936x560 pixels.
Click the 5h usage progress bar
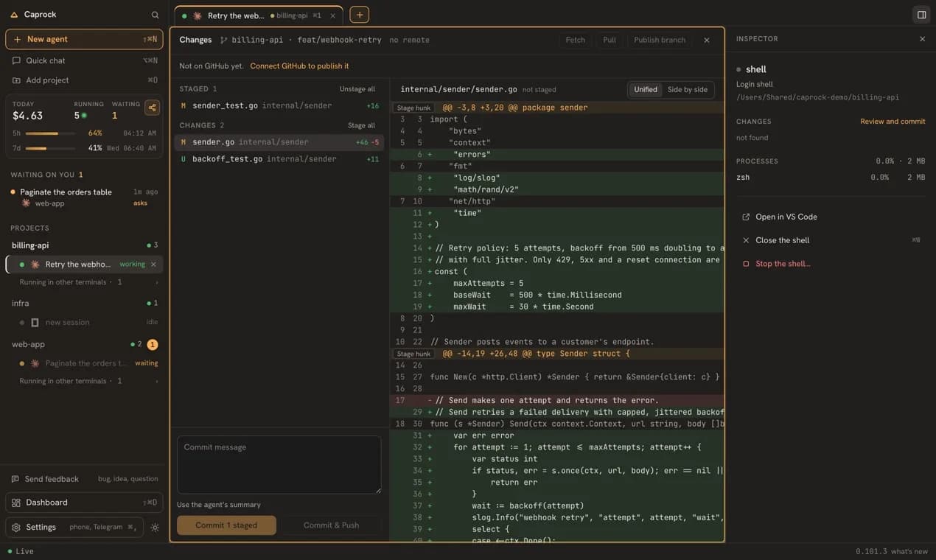coord(52,133)
